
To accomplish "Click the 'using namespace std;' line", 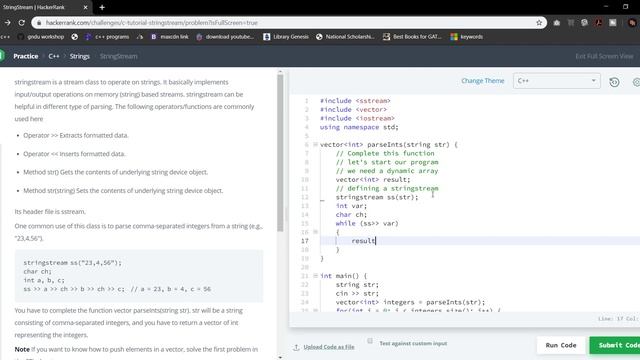I will [359, 127].
